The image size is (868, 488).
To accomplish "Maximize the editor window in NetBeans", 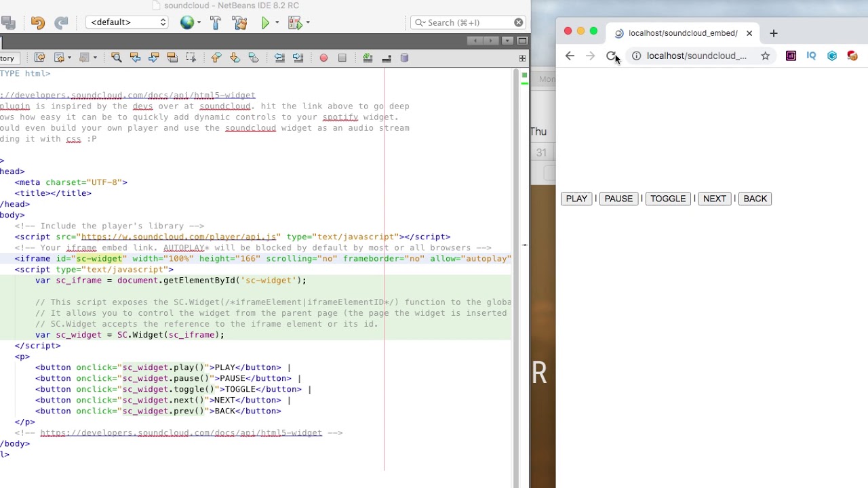I will pyautogui.click(x=522, y=41).
